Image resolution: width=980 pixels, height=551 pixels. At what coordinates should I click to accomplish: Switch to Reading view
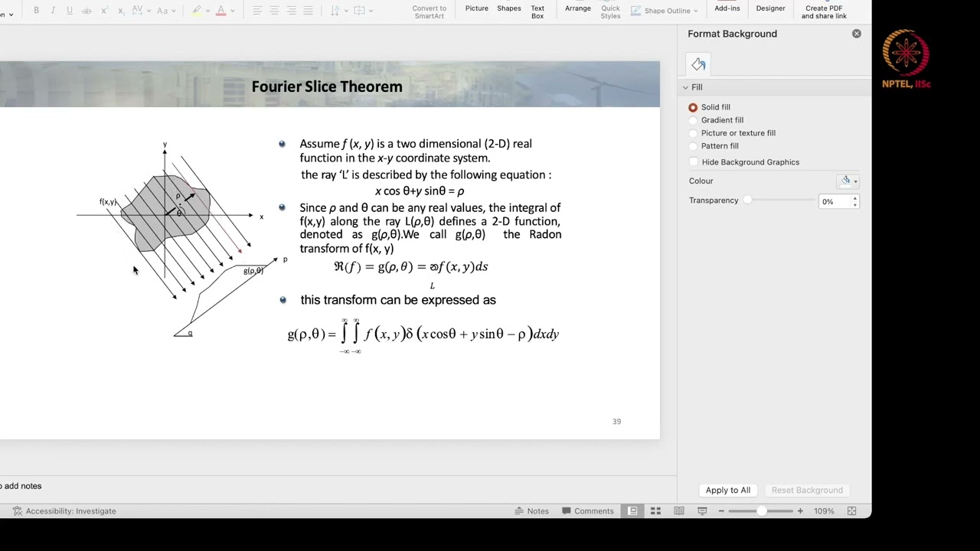click(679, 510)
